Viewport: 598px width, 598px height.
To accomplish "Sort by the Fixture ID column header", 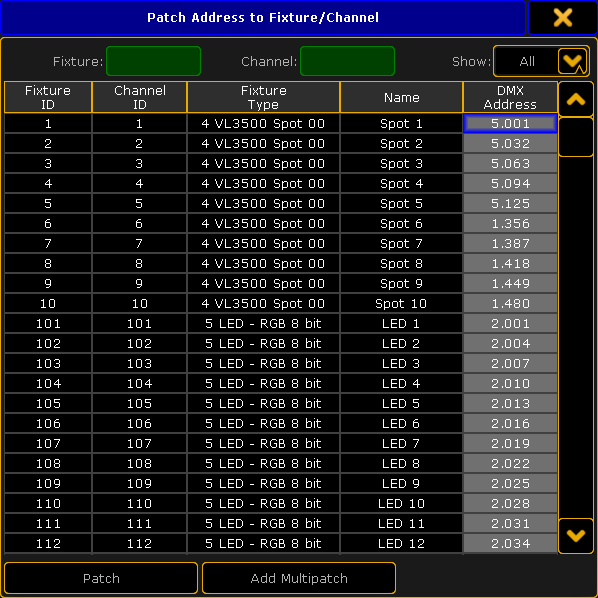I will [x=48, y=97].
